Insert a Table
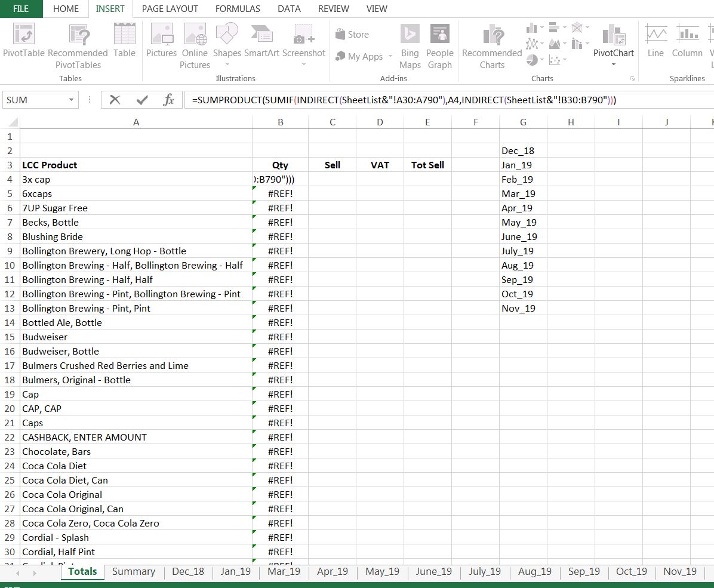The height and width of the screenshot is (588, 714). 124,41
